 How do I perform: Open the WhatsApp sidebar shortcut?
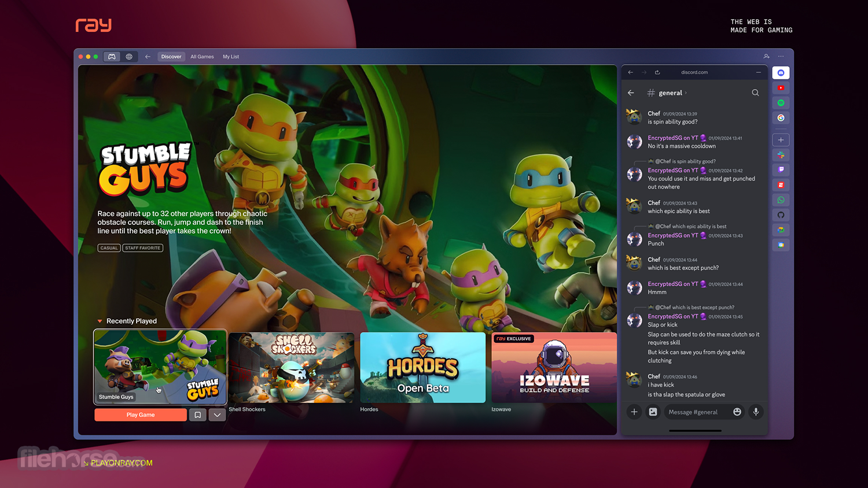tap(781, 200)
